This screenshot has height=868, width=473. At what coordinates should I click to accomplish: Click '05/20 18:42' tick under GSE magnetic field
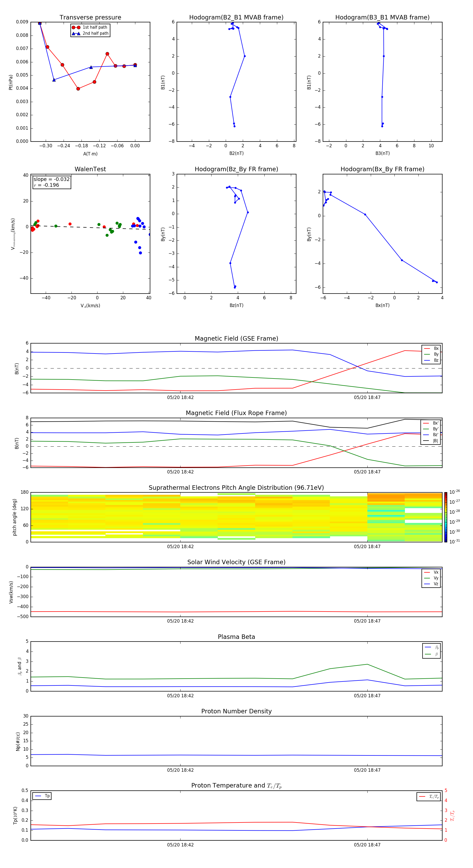(x=181, y=397)
